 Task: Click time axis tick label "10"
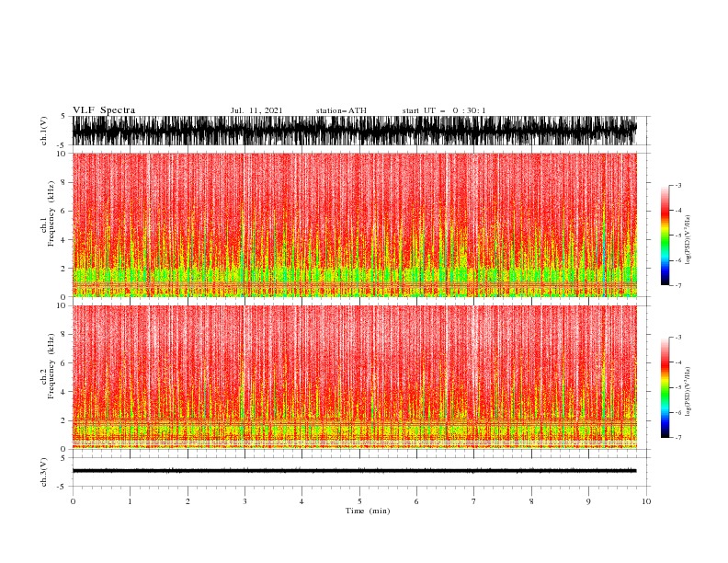(646, 501)
